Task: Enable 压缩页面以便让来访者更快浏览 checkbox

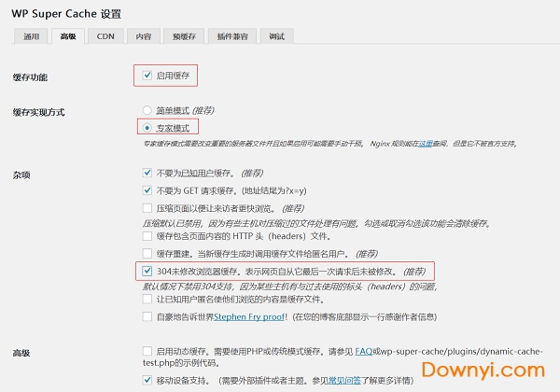Action: click(x=147, y=208)
